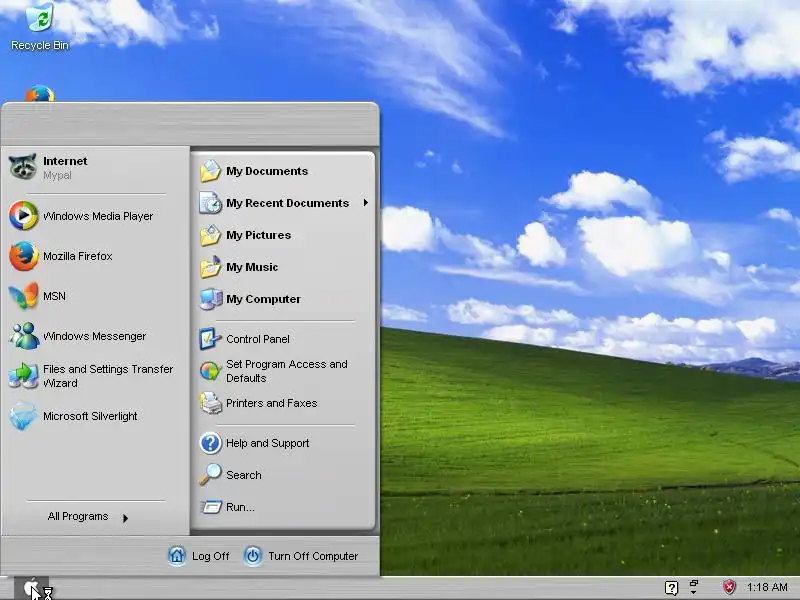This screenshot has width=800, height=600.
Task: Click the Run... label
Action: point(240,507)
